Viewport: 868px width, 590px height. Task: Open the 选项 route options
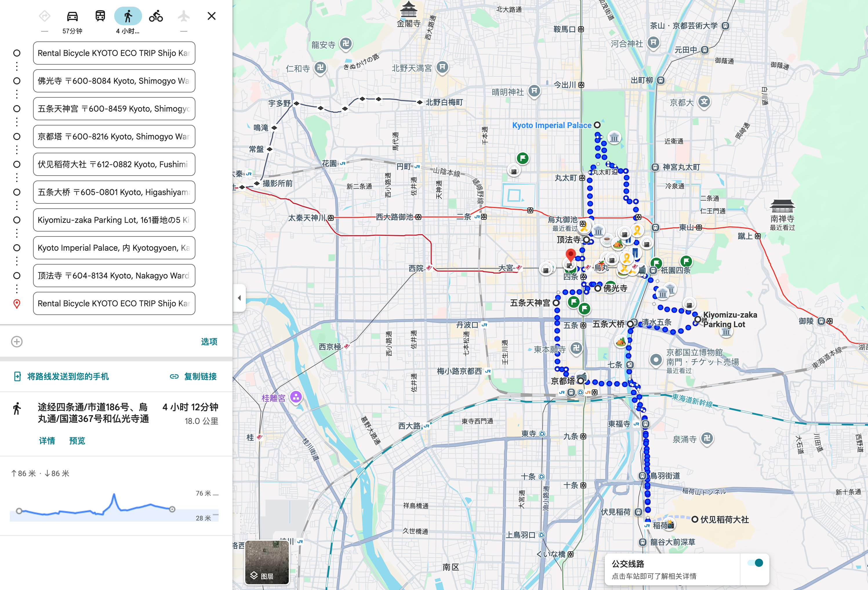click(209, 342)
